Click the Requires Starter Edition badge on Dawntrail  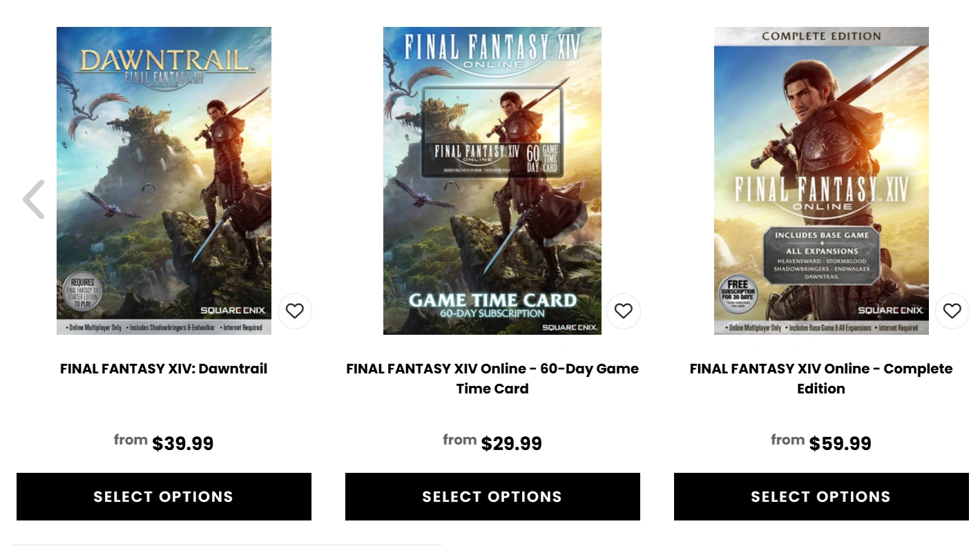(82, 291)
